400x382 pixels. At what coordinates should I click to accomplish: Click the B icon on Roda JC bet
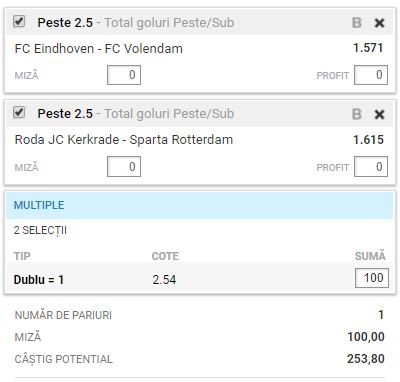pyautogui.click(x=357, y=114)
